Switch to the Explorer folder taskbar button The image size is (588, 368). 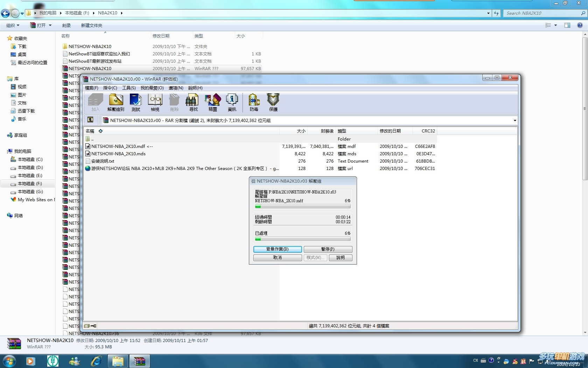pyautogui.click(x=118, y=361)
